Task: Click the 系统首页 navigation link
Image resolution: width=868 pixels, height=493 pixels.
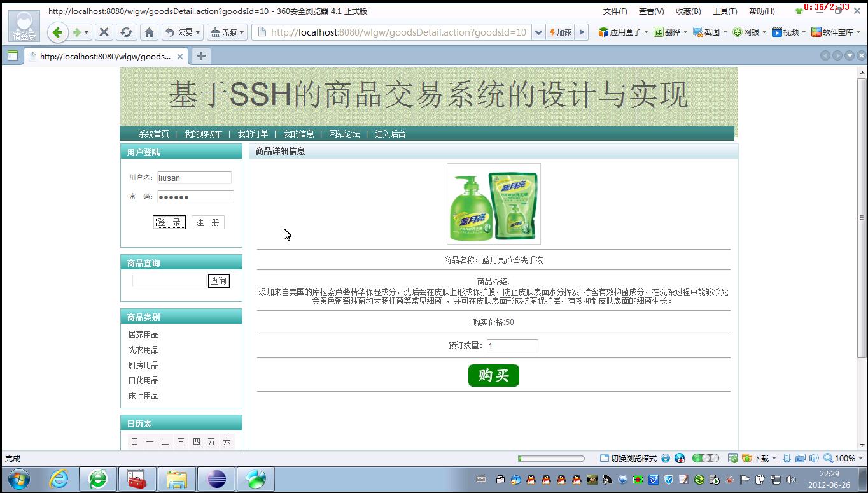Action: 154,134
